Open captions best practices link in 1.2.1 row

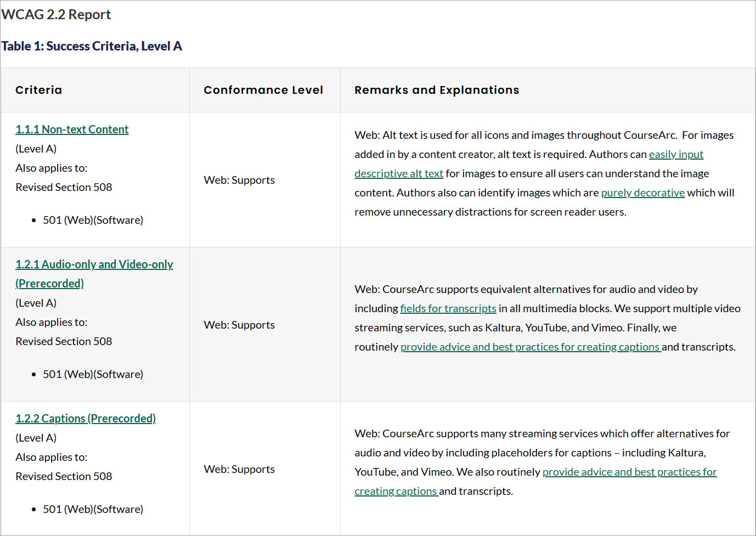(531, 347)
